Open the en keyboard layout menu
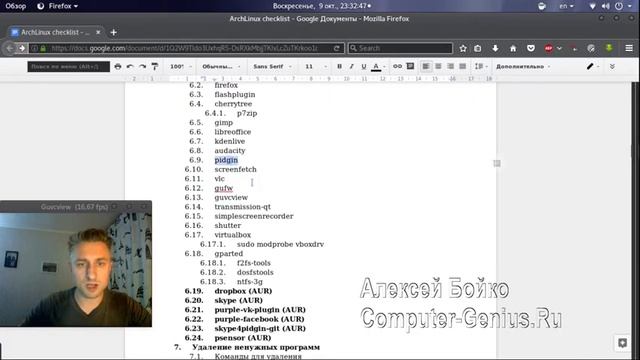Screen dimensions: 640x360 point(566,6)
